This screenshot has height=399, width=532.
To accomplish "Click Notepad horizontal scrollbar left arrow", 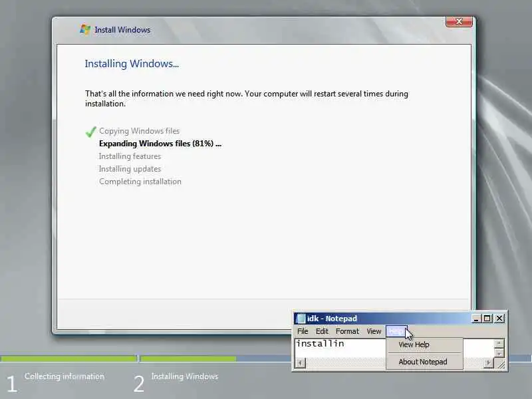I will point(301,363).
